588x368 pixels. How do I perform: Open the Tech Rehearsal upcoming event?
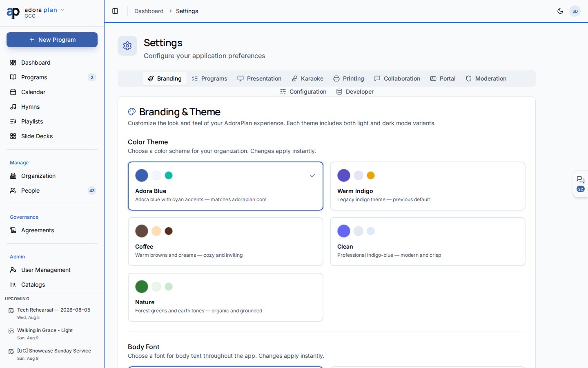(52, 313)
